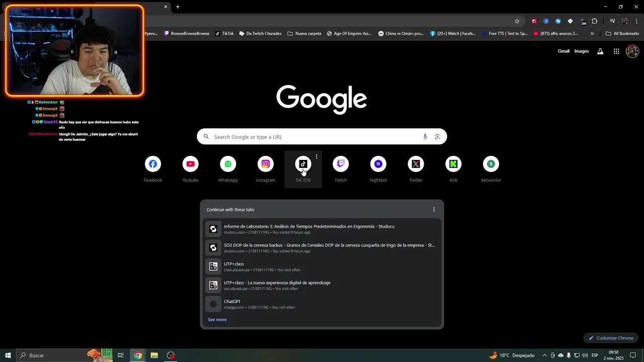Open the Google apps grid
The image size is (644, 362).
tap(616, 51)
